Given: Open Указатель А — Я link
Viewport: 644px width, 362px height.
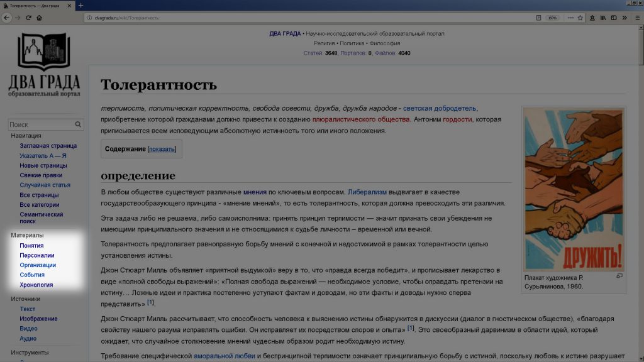Looking at the screenshot, I should (x=43, y=156).
